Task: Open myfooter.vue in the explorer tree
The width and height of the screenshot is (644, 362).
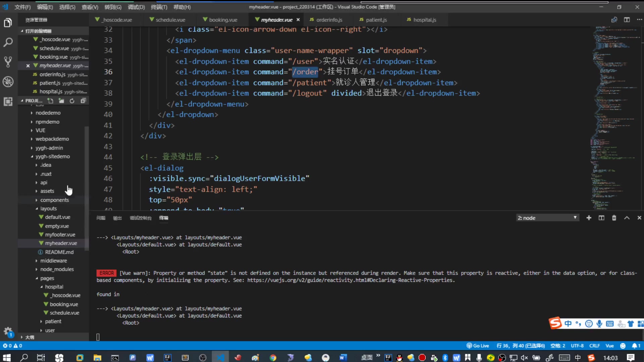Action: pos(60,235)
